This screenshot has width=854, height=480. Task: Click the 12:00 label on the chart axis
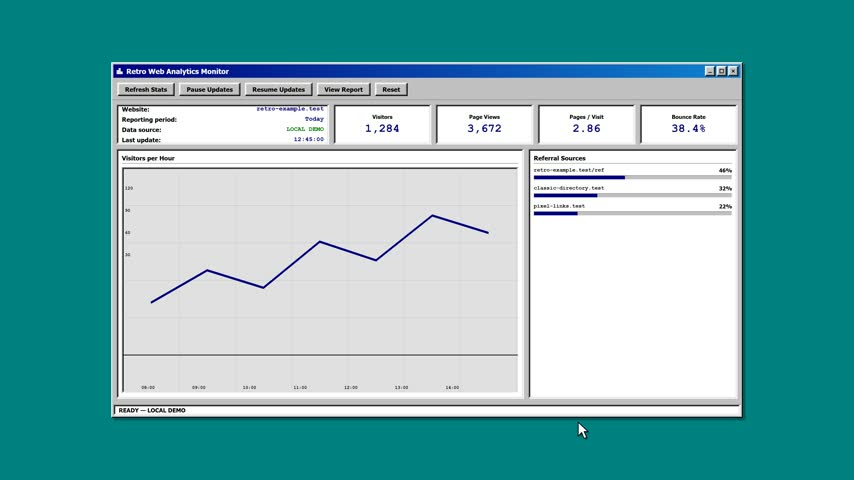(x=351, y=387)
